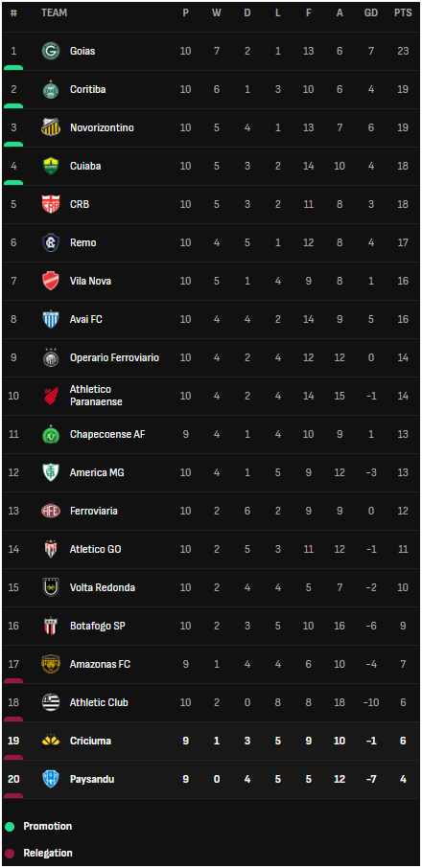422x868 pixels.
Task: Click the GD column header
Action: click(370, 12)
